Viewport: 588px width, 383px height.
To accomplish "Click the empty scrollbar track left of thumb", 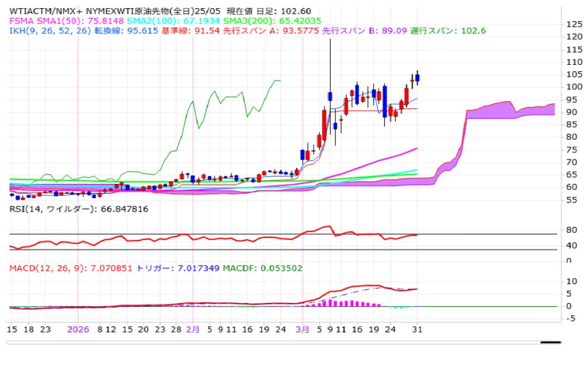I will (272, 343).
